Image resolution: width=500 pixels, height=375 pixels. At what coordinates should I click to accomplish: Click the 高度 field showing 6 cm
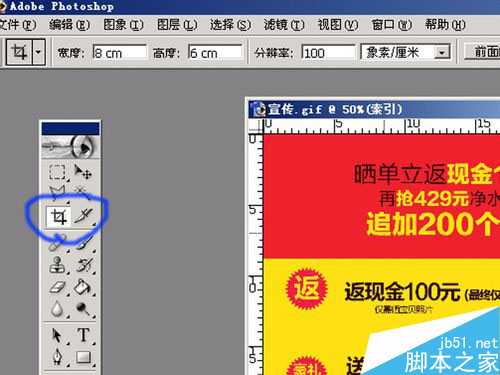(215, 53)
